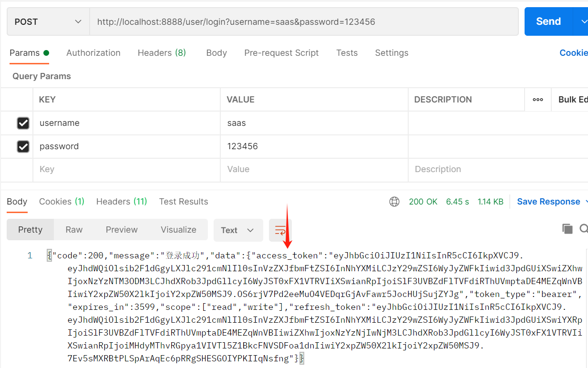Image resolution: width=588 pixels, height=368 pixels.
Task: Open response Cookies (1) tab
Action: coord(62,202)
